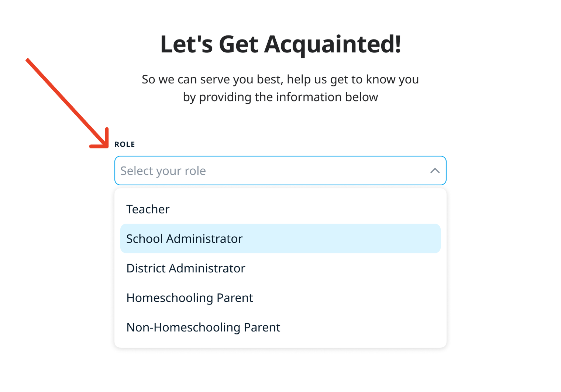Click 'by providing the information below' text
This screenshot has width=561, height=392.
280,97
